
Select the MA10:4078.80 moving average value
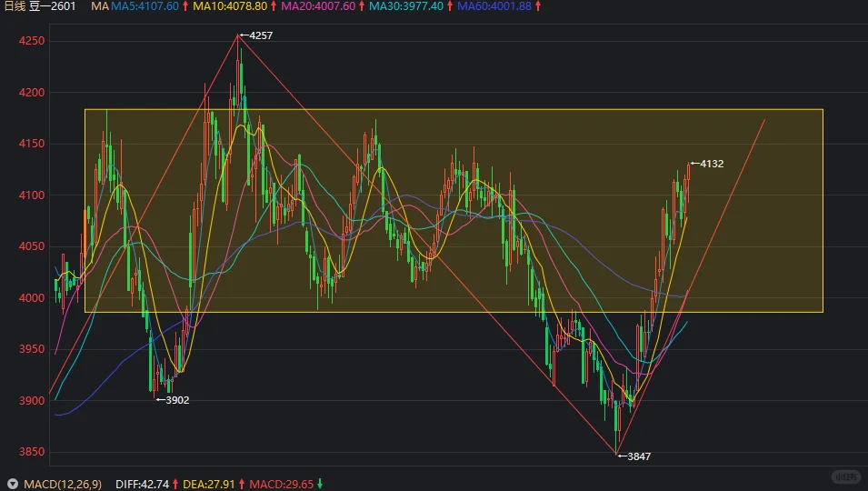pyautogui.click(x=230, y=6)
